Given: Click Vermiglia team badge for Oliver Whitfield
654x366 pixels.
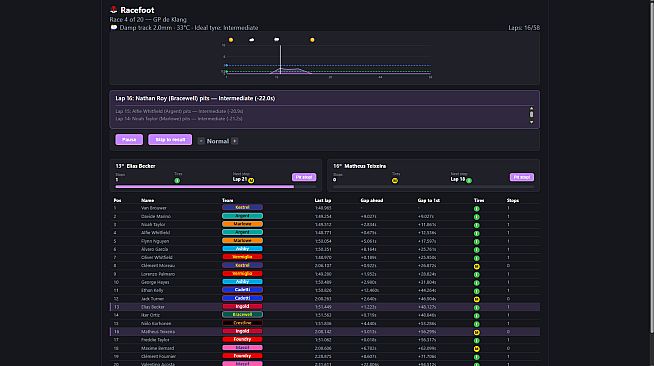Looking at the screenshot, I should (242, 257).
